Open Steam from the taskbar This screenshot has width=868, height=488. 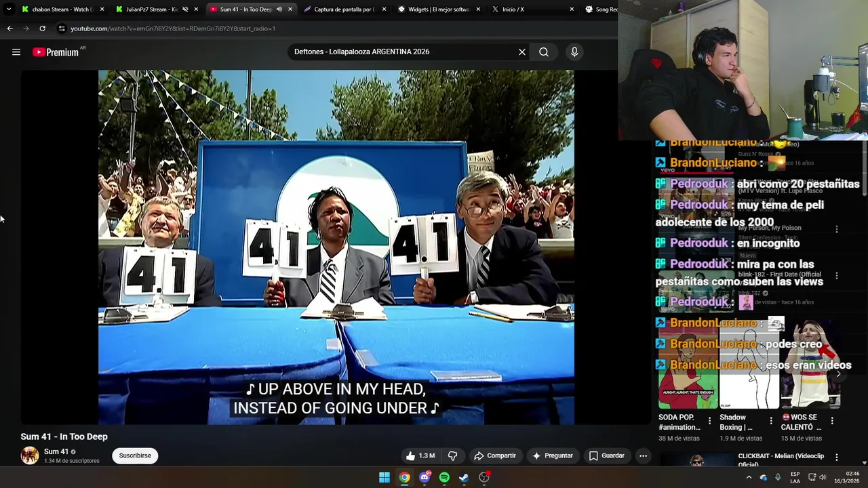tap(464, 477)
